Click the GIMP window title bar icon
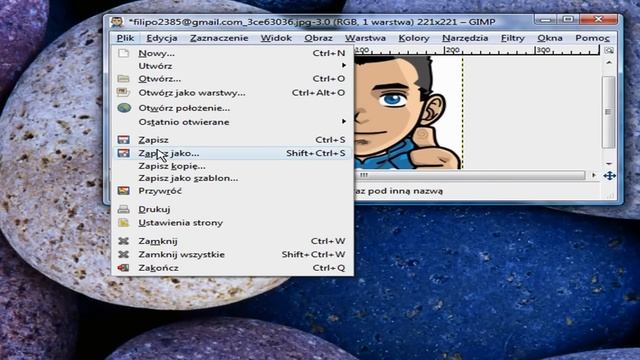This screenshot has height=360, width=640. point(117,22)
